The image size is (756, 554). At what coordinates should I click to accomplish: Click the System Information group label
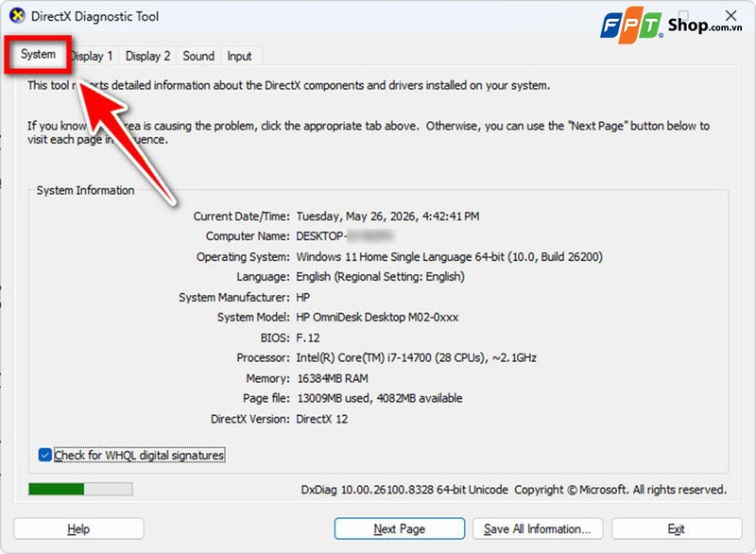[x=85, y=190]
